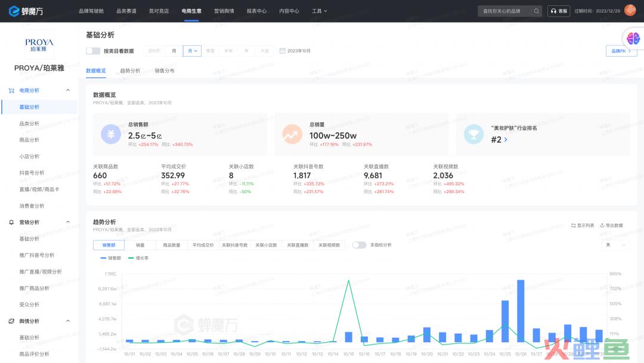The image size is (644, 363).
Task: Click the 显示列表 list icon
Action: pyautogui.click(x=574, y=225)
